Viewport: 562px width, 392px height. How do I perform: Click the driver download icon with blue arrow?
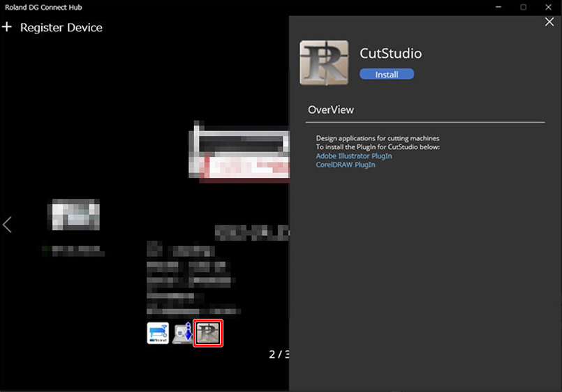[182, 333]
